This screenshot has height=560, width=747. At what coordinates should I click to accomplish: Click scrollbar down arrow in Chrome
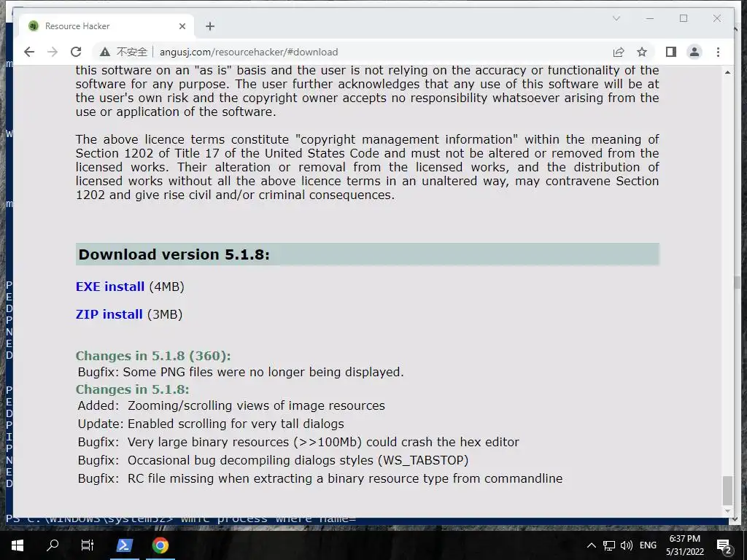(727, 511)
